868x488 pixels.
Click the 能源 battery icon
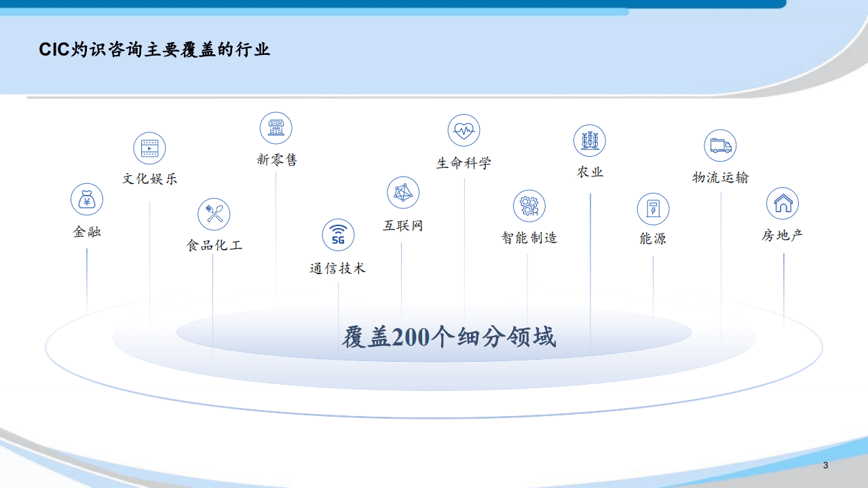(653, 208)
